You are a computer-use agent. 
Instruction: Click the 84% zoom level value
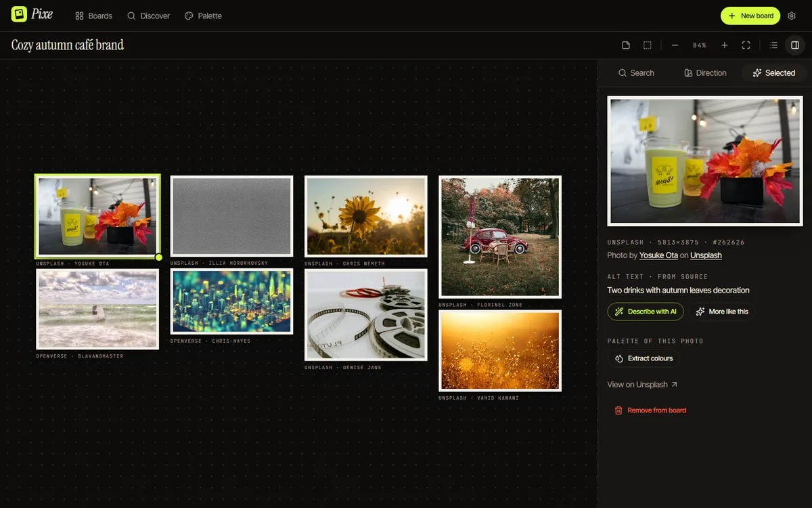click(x=700, y=45)
